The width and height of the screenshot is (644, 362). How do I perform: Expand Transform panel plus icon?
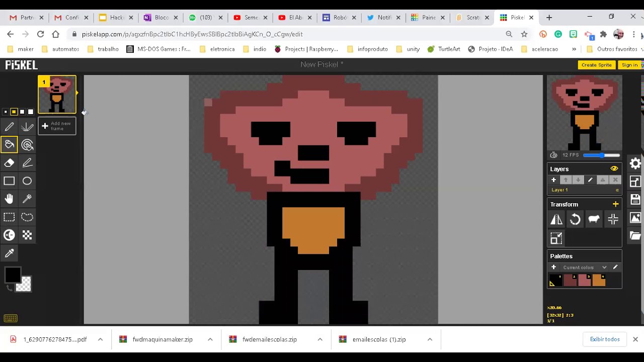tap(615, 204)
